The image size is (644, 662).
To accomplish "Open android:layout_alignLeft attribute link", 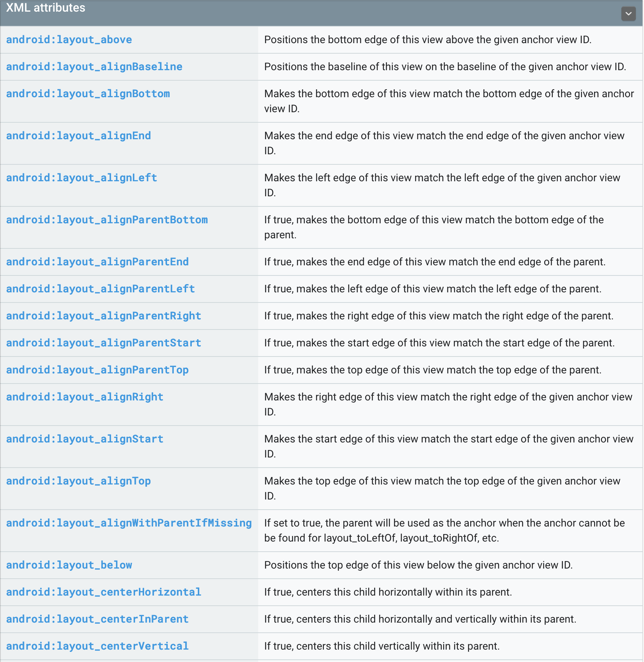I will 81,178.
